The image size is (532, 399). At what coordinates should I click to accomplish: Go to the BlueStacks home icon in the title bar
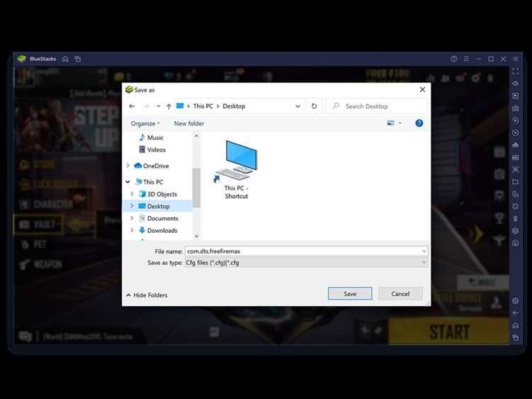65,59
